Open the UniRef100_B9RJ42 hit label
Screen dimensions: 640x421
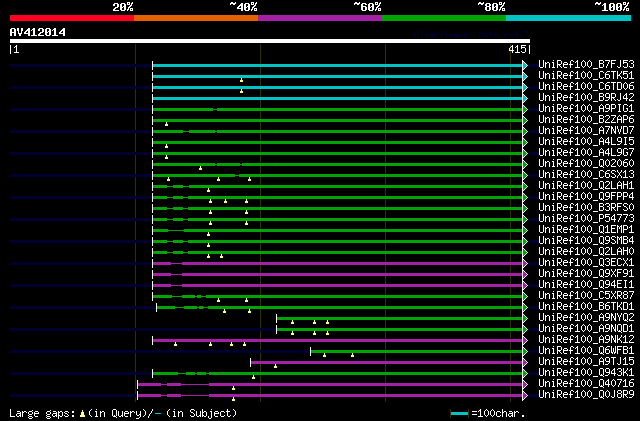pyautogui.click(x=586, y=98)
